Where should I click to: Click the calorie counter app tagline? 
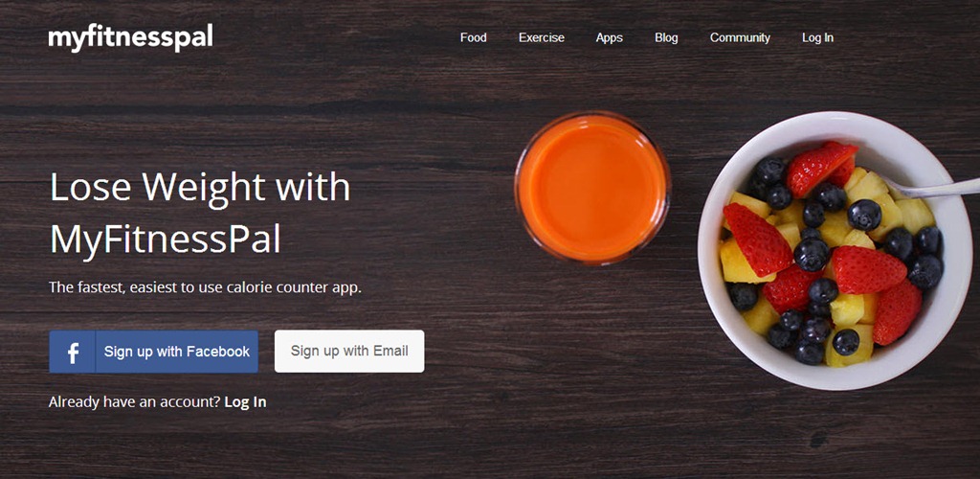205,287
